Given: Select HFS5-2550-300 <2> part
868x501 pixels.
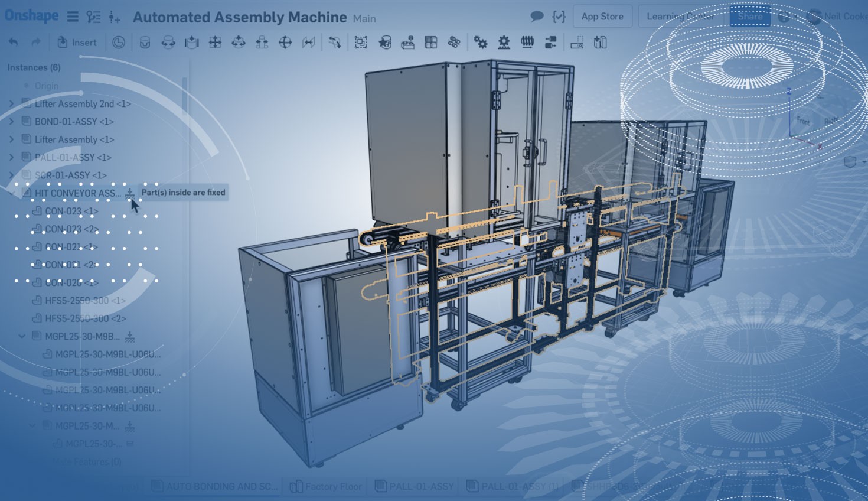Looking at the screenshot, I should [86, 318].
